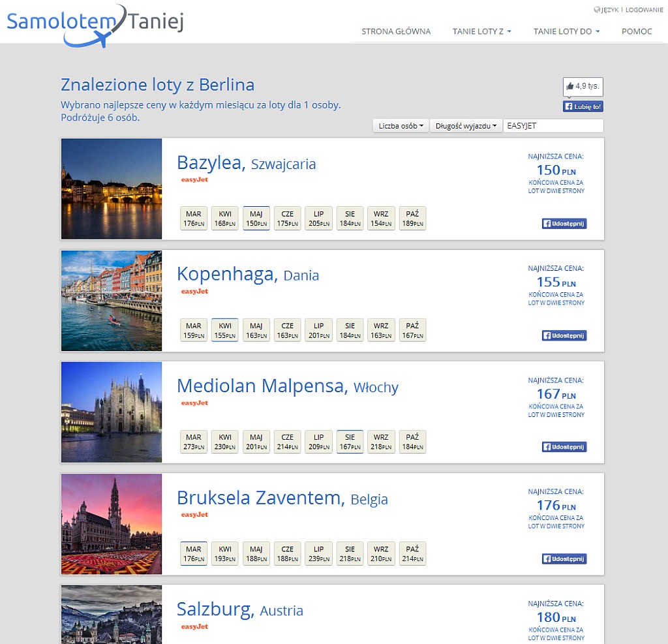Select WRZ 218 PLN for Mediolan Malpensa
668x644 pixels.
pos(381,442)
